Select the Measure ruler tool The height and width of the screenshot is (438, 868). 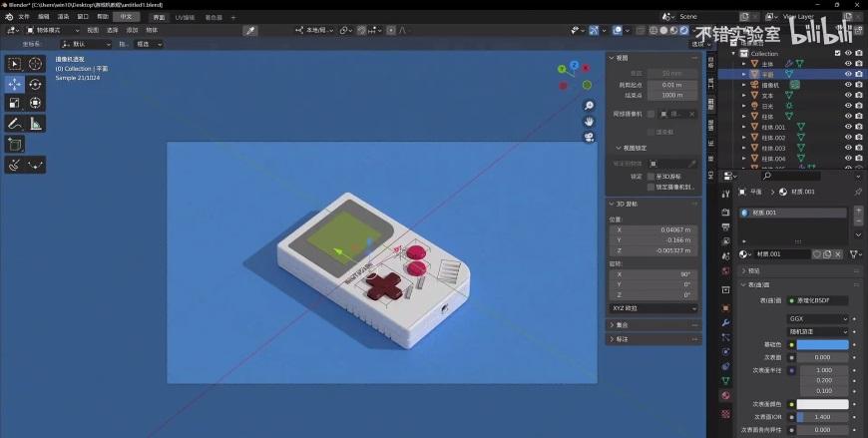36,124
